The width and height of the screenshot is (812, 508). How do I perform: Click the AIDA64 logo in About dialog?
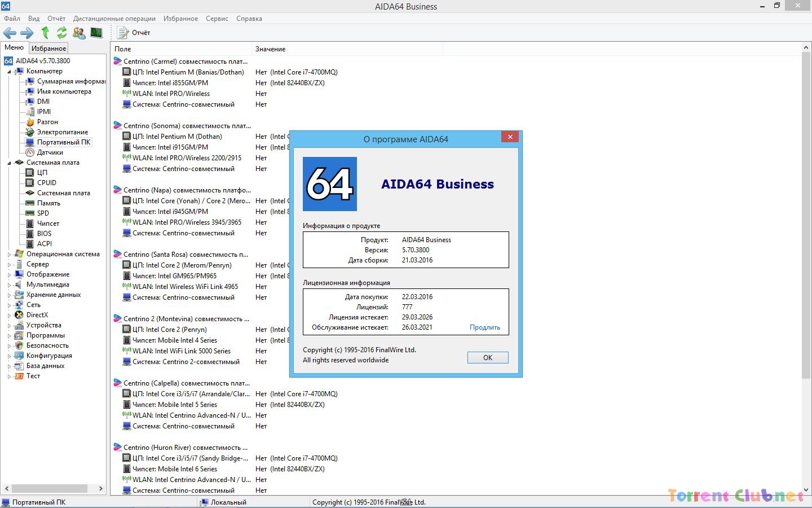pyautogui.click(x=330, y=184)
